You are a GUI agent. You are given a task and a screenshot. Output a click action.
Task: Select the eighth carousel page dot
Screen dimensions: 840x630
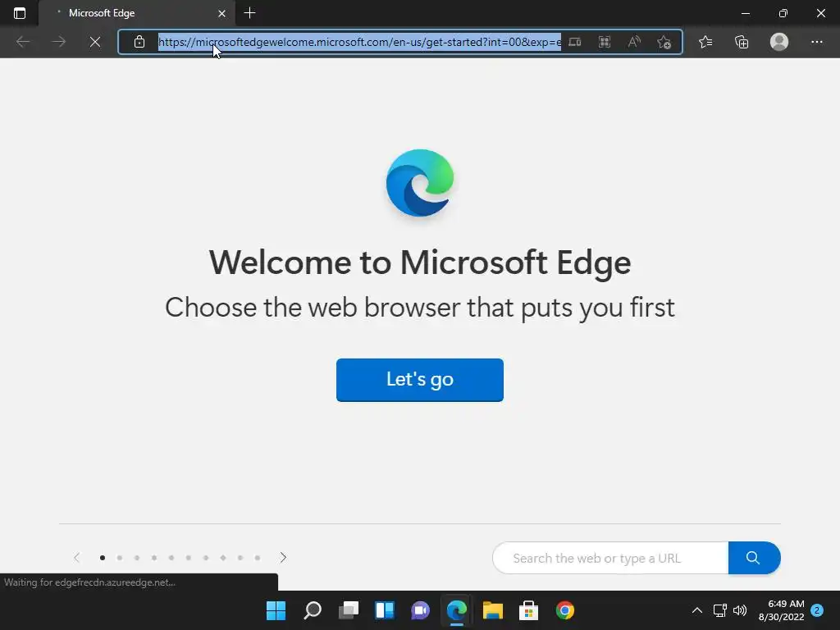(x=223, y=558)
